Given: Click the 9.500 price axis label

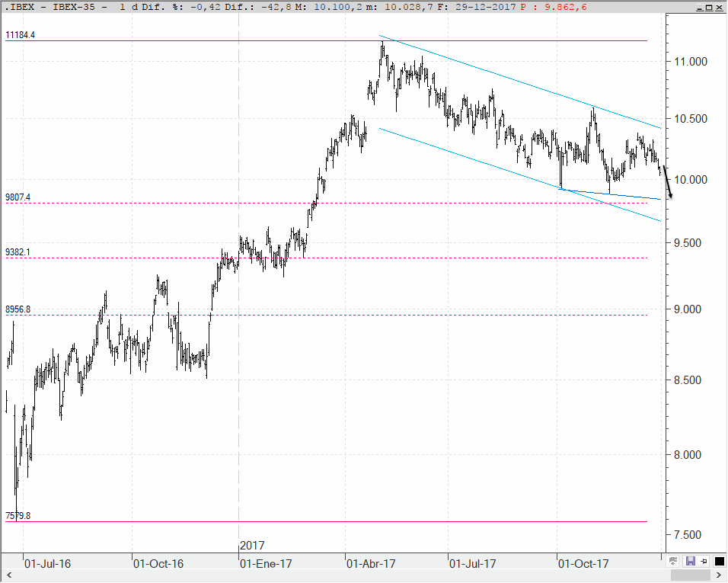Looking at the screenshot, I should point(688,243).
